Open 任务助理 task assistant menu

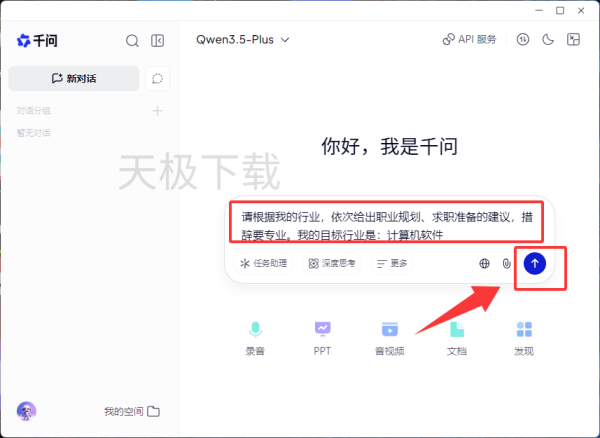tap(263, 263)
